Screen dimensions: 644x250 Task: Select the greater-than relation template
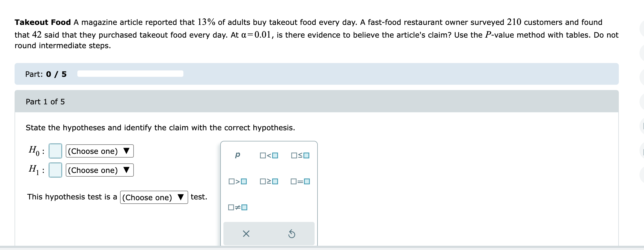click(x=237, y=182)
